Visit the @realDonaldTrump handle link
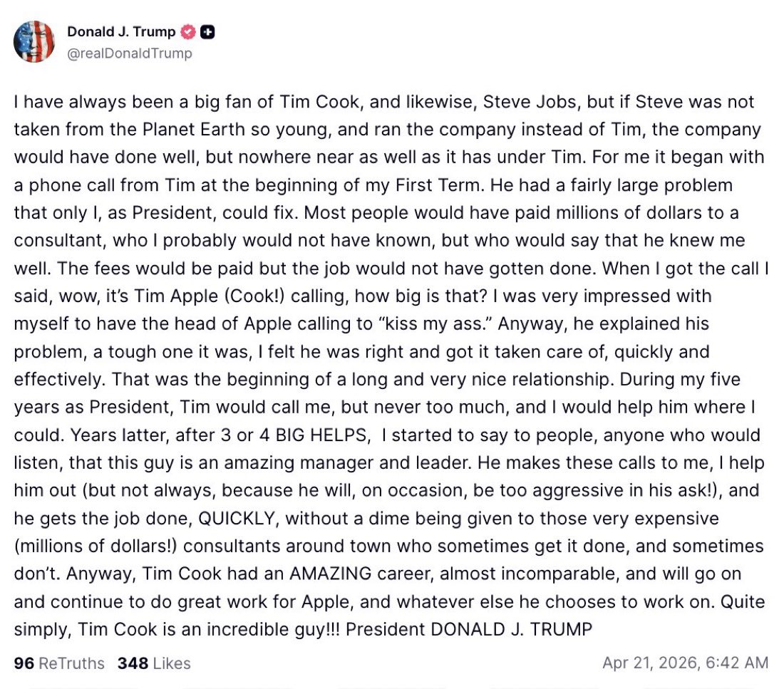784x689 pixels. pyautogui.click(x=129, y=53)
